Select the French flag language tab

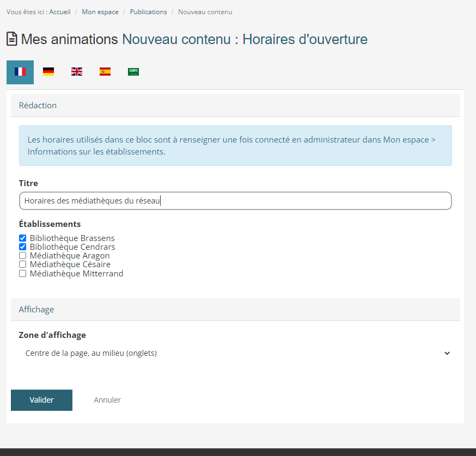pos(20,72)
